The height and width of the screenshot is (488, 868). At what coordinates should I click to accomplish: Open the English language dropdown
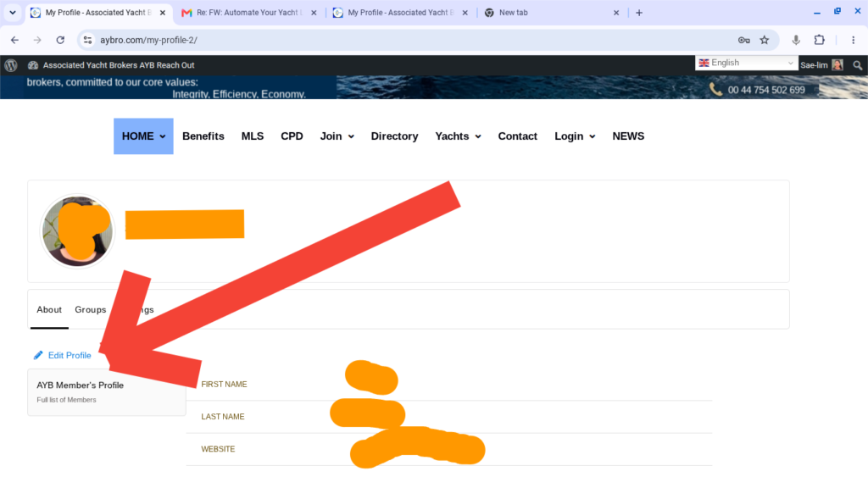(746, 63)
